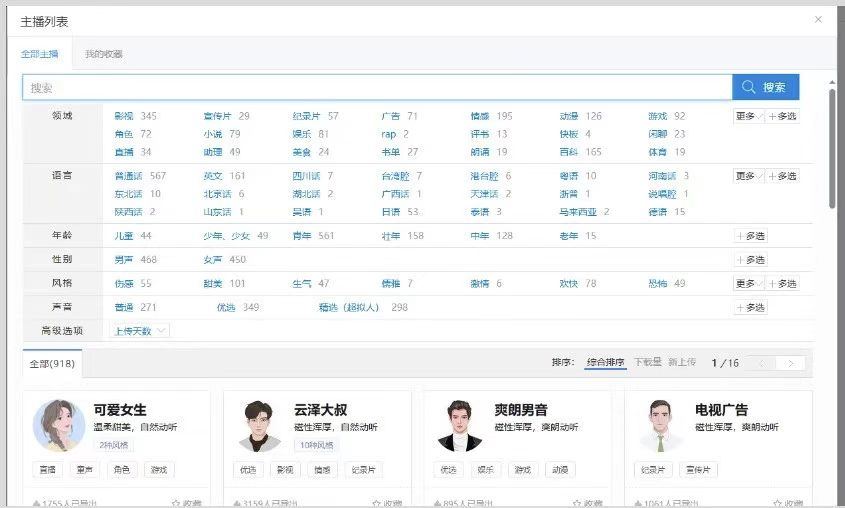The width and height of the screenshot is (845, 508).
Task: Enable 多选 for 风格 row
Action: click(x=782, y=283)
